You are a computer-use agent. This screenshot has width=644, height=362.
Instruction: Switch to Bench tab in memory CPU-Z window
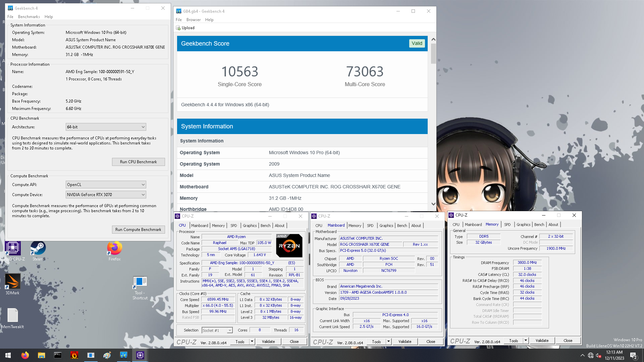(539, 225)
